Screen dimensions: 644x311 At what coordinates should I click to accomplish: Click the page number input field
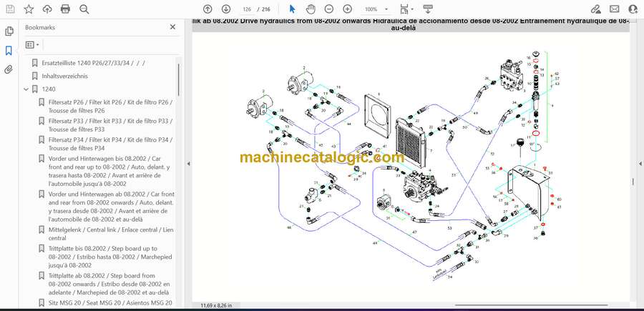pos(248,9)
